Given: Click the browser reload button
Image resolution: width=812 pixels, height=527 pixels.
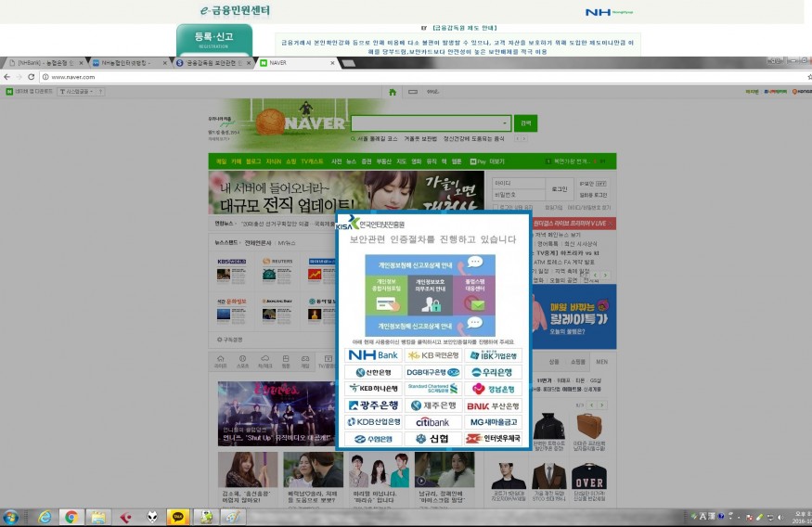Looking at the screenshot, I should pos(31,77).
